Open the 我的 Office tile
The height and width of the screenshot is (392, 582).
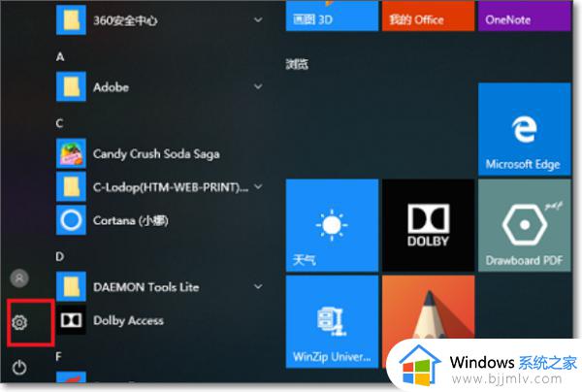[x=429, y=16]
